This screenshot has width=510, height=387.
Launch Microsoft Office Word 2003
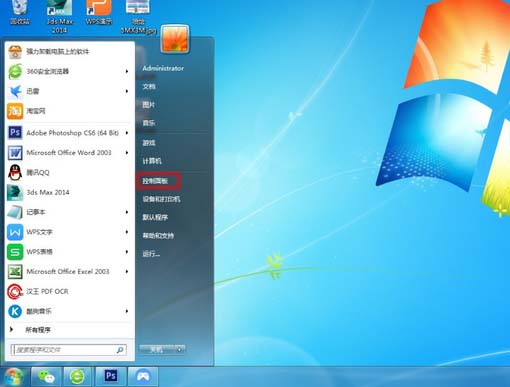click(68, 153)
